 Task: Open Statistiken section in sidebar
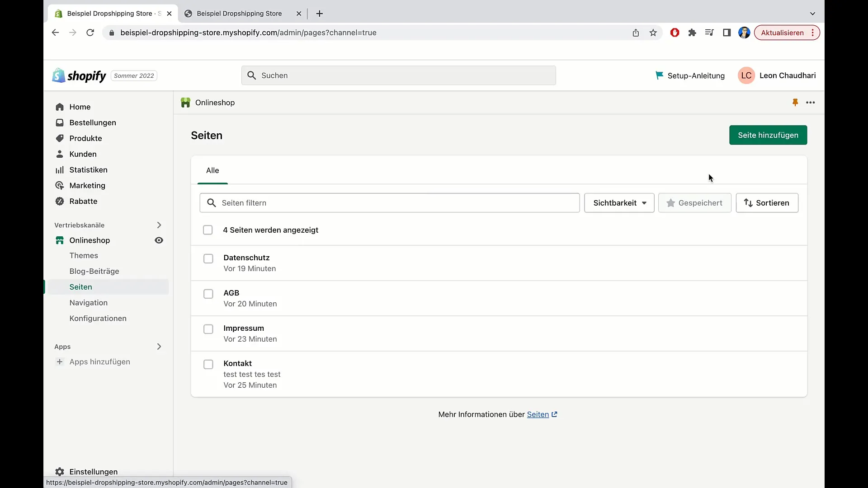tap(88, 169)
